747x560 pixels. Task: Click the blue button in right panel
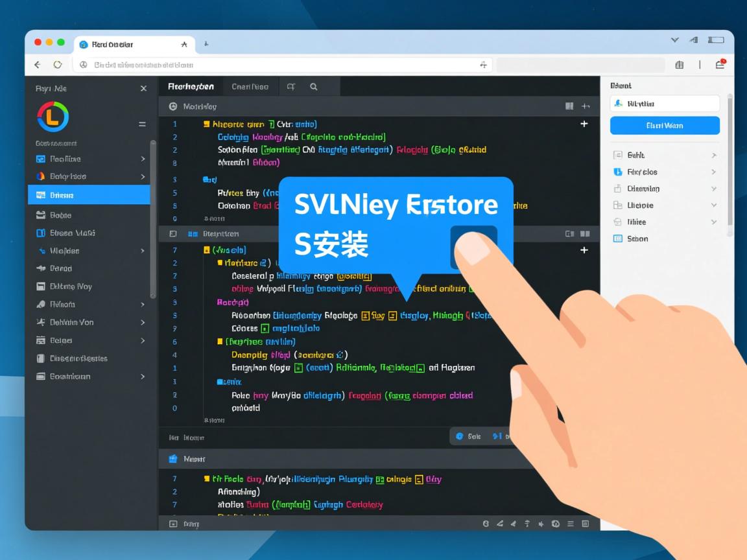click(x=665, y=126)
